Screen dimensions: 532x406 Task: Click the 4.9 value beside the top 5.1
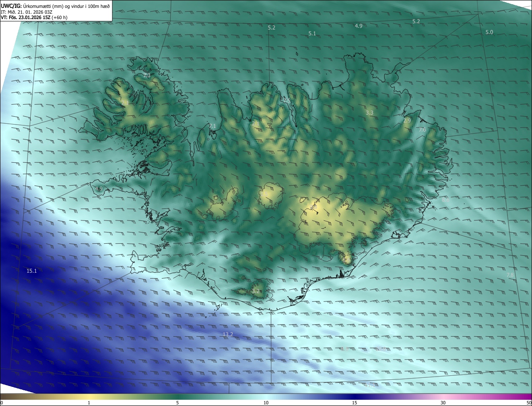point(358,26)
